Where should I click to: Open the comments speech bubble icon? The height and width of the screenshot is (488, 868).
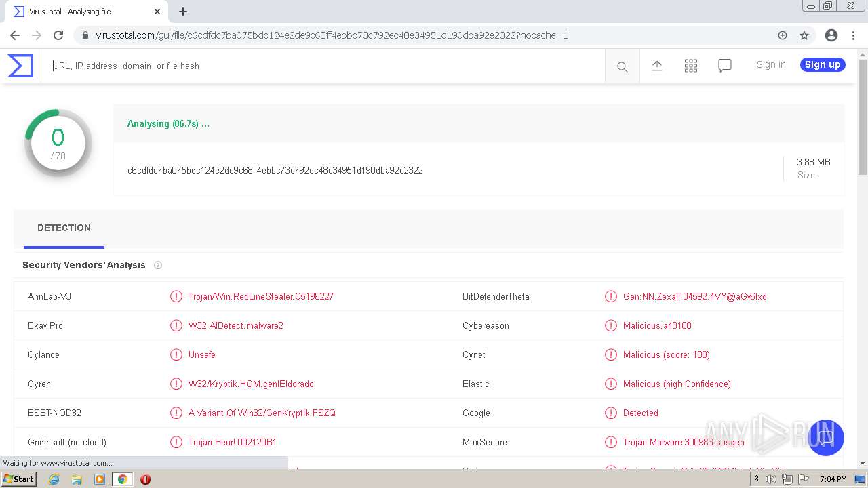point(725,66)
